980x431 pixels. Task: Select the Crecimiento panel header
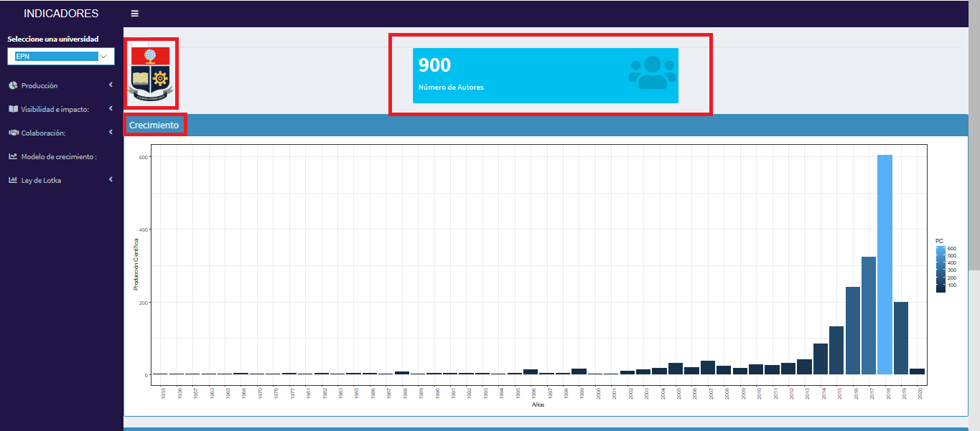(x=154, y=125)
